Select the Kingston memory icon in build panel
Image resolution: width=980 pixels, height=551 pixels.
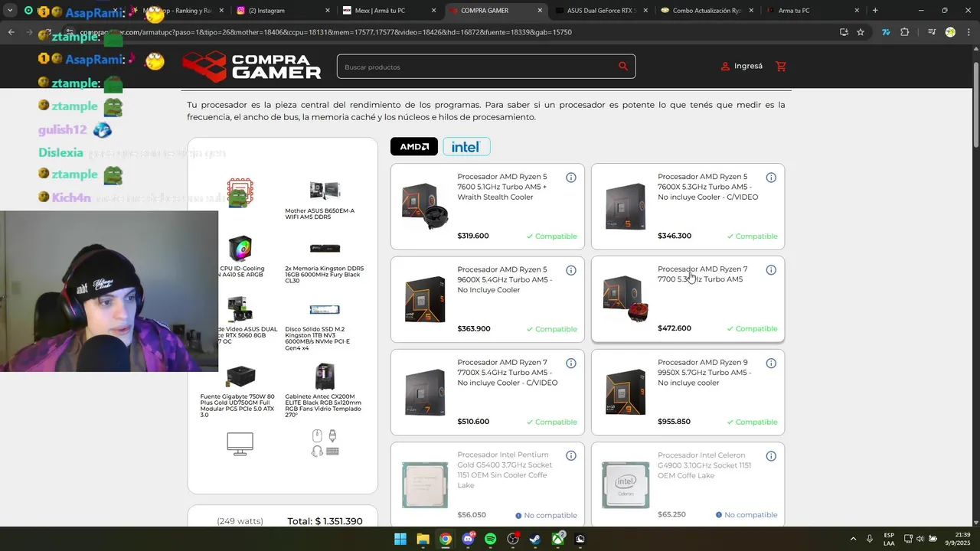pos(325,249)
